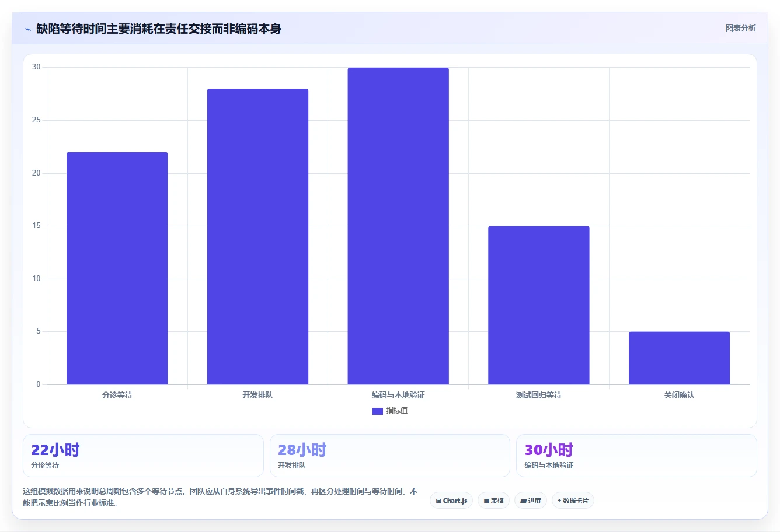Click the 分诊等待 x-axis label
This screenshot has width=780, height=532.
pos(117,395)
